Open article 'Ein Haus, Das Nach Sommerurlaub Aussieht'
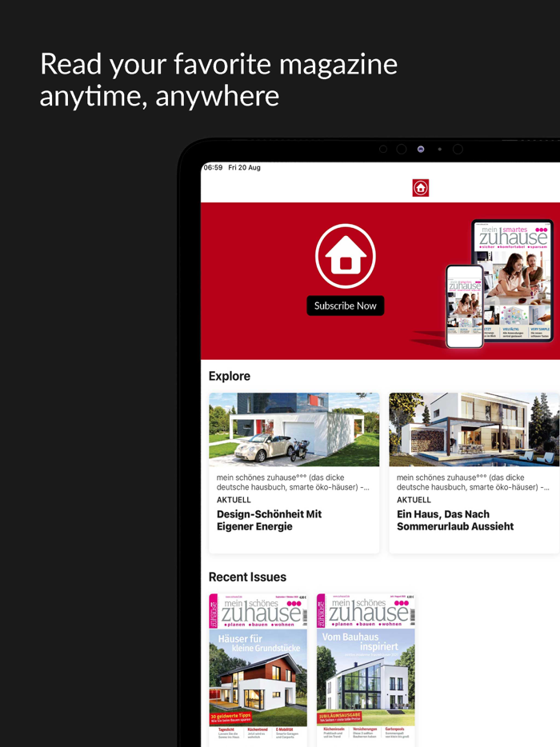This screenshot has width=560, height=747. click(455, 520)
